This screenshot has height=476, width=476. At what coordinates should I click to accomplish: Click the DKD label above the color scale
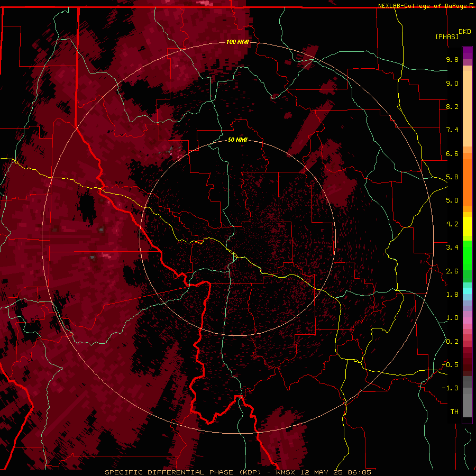465,32
